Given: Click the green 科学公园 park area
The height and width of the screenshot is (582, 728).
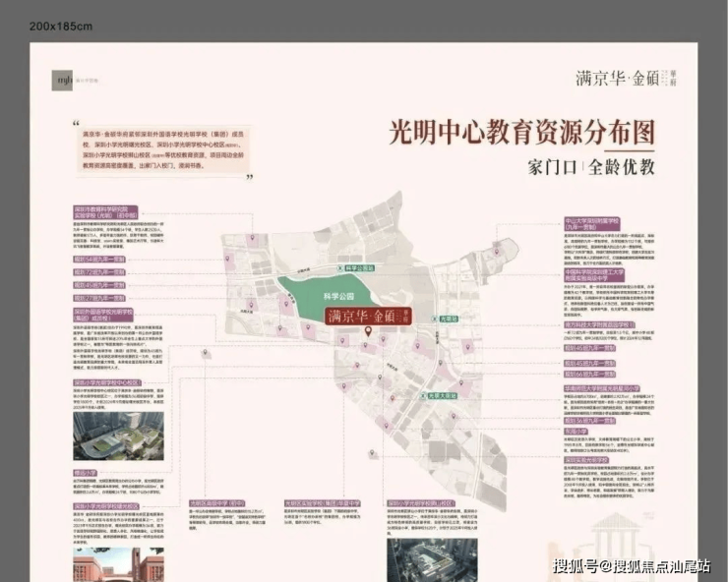Looking at the screenshot, I should coord(331,295).
